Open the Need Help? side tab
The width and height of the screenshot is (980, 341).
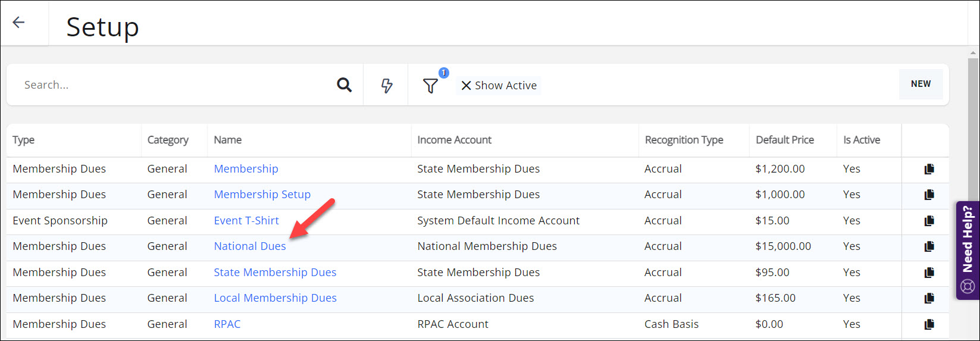[x=968, y=250]
